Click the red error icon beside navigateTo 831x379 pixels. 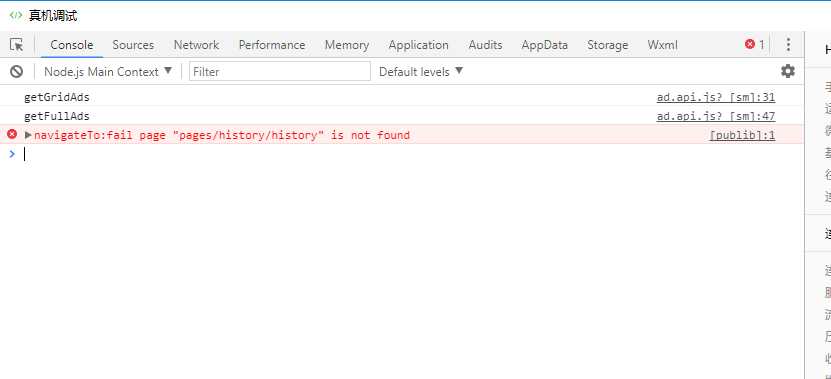(x=12, y=135)
